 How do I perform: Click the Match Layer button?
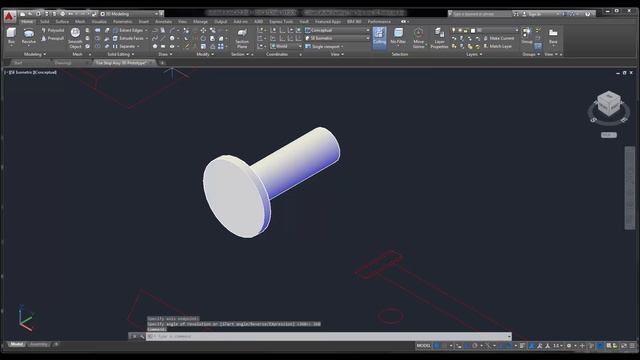coord(498,47)
